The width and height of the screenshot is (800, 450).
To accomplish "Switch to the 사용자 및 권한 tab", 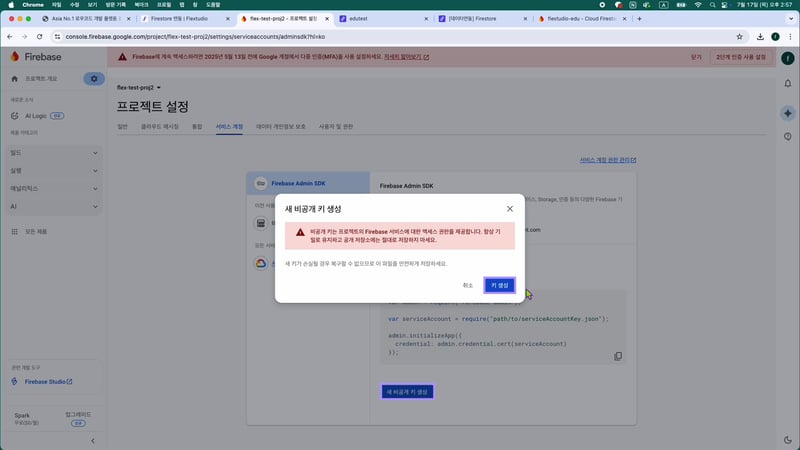I will [337, 127].
